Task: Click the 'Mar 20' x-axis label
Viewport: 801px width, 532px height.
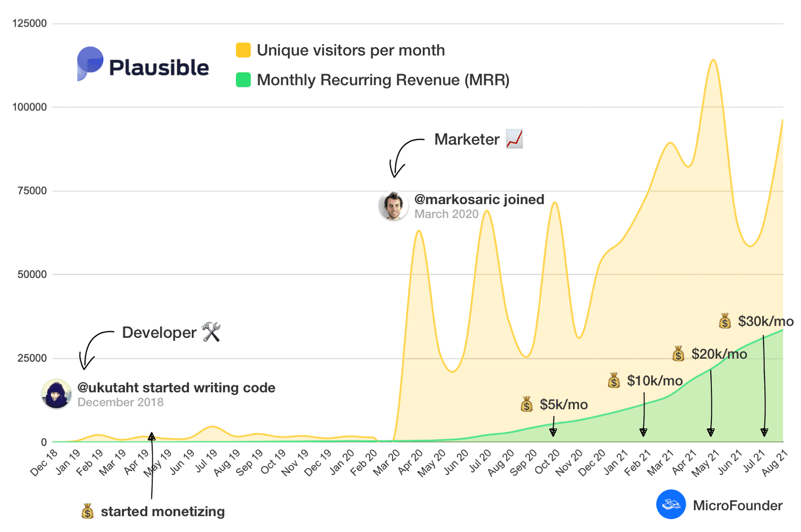Action: pyautogui.click(x=387, y=462)
